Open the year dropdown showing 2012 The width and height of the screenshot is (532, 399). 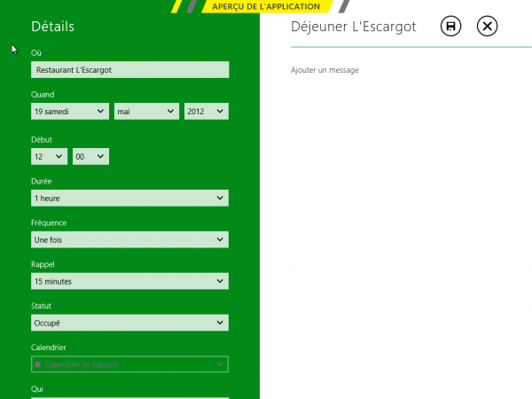(x=206, y=111)
